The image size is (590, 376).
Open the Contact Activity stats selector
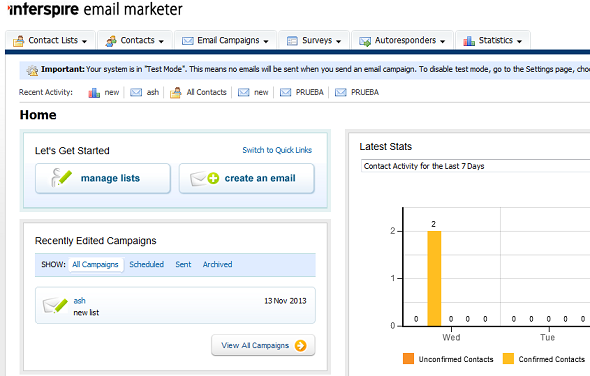[475, 166]
